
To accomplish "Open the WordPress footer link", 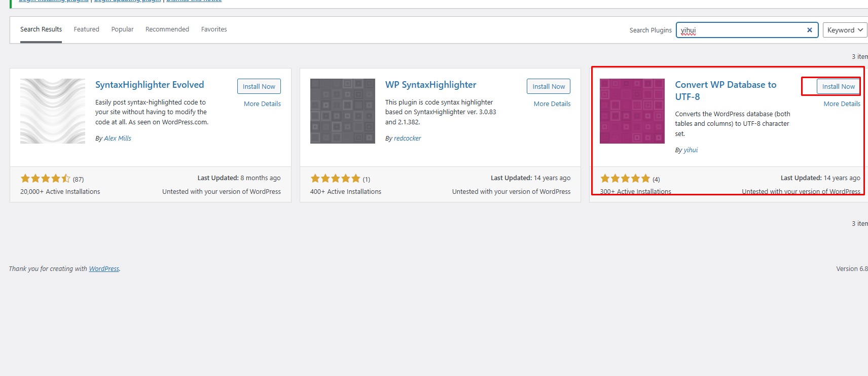I will 104,269.
